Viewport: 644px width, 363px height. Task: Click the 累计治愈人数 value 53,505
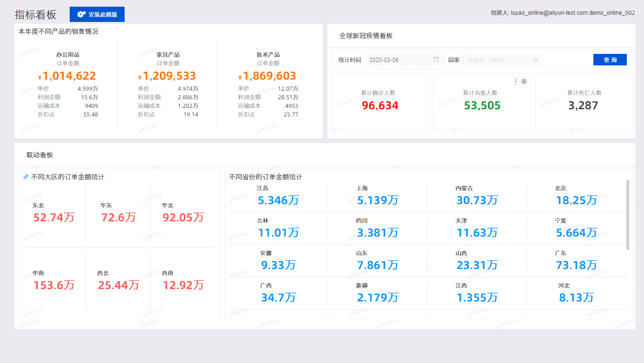[482, 105]
